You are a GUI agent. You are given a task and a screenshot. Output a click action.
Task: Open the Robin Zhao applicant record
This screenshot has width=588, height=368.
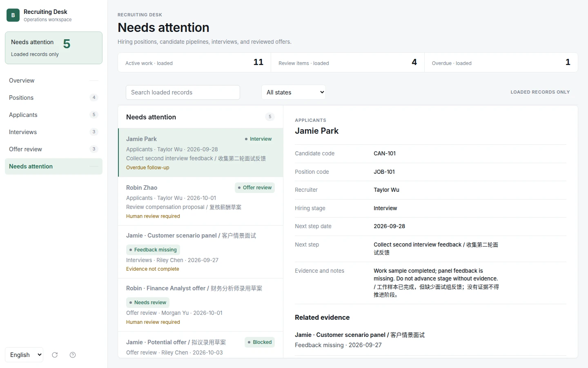[200, 202]
